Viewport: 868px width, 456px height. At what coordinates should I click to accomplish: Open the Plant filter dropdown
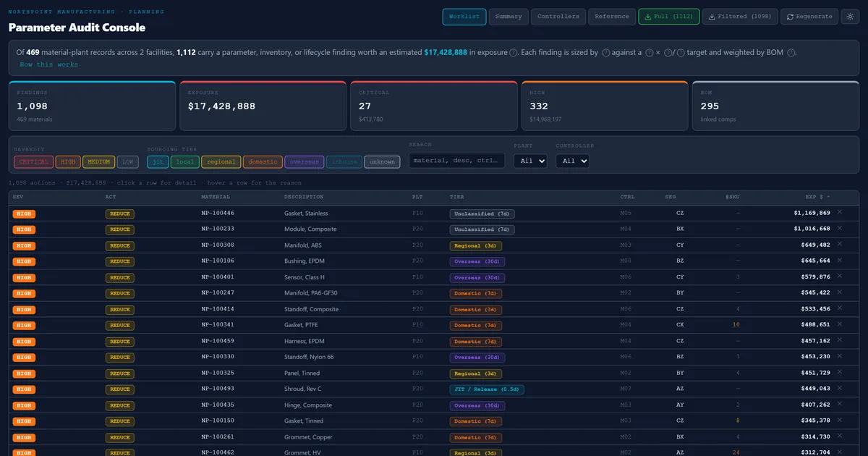coord(530,161)
